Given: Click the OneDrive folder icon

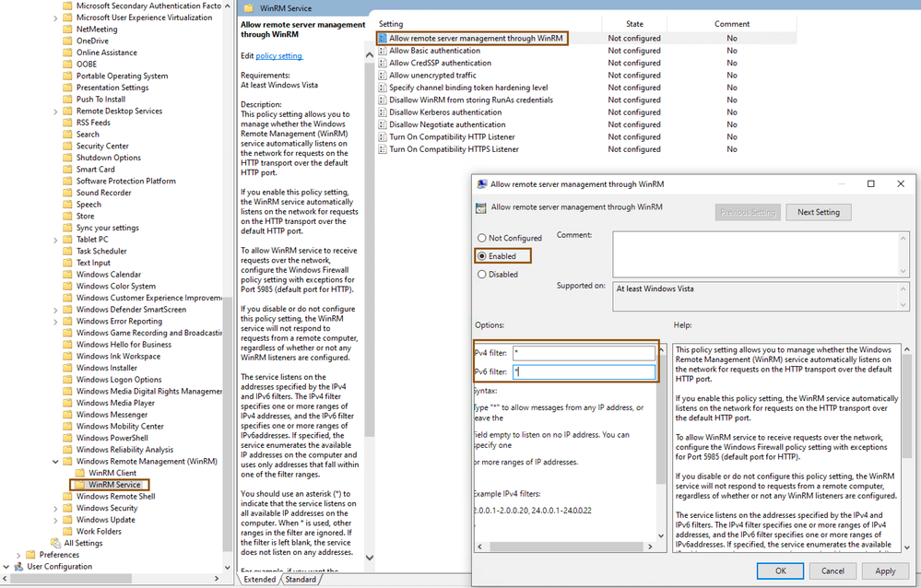Looking at the screenshot, I should tap(67, 41).
